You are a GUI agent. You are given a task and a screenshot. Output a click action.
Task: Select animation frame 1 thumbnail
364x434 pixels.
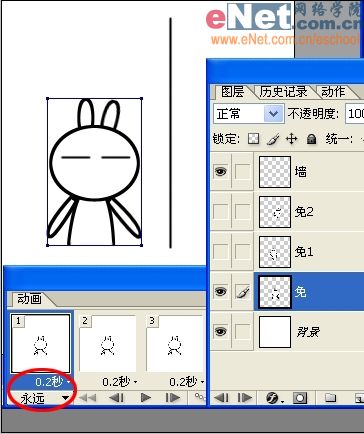(41, 343)
